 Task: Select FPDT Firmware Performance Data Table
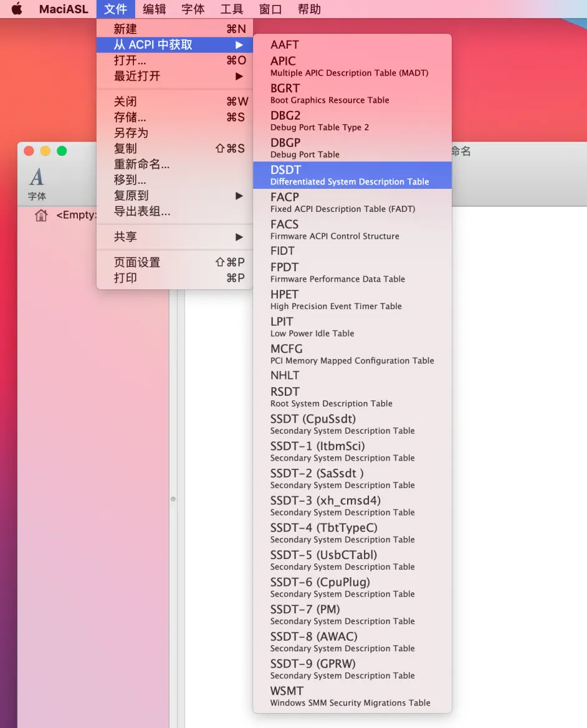click(352, 272)
